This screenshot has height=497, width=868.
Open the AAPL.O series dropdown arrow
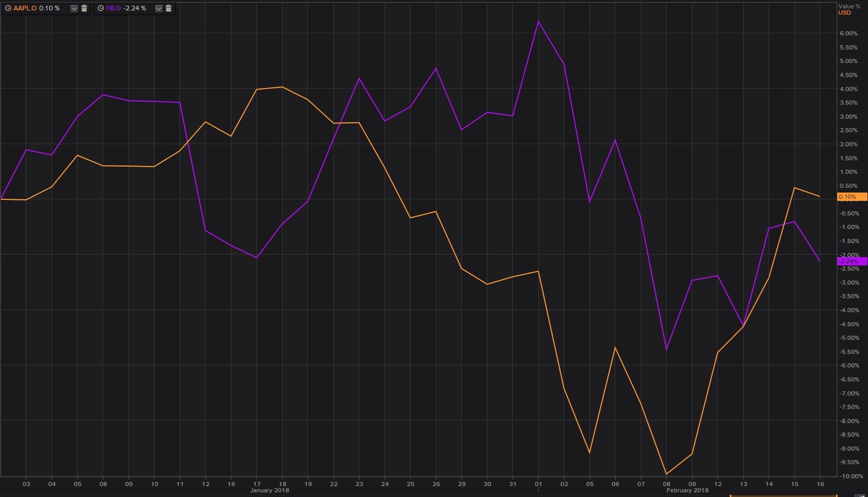pyautogui.click(x=74, y=8)
